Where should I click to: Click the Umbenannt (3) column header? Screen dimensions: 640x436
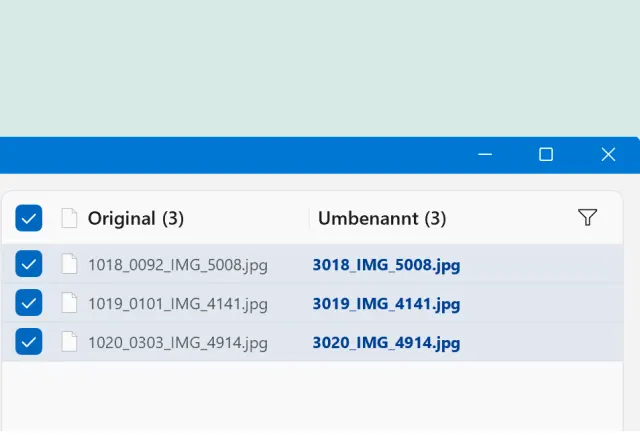click(x=382, y=218)
